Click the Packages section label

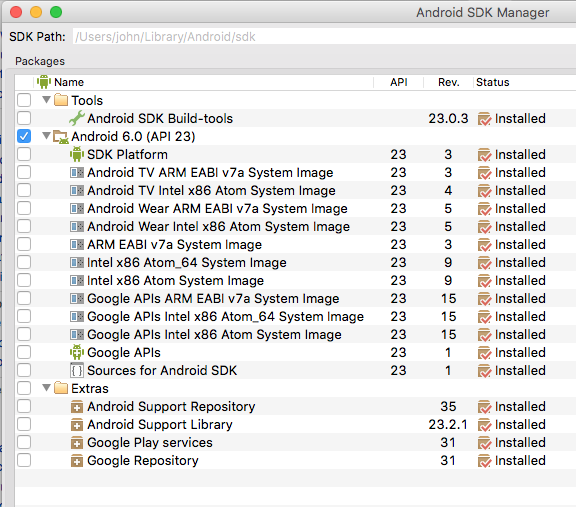tap(40, 61)
